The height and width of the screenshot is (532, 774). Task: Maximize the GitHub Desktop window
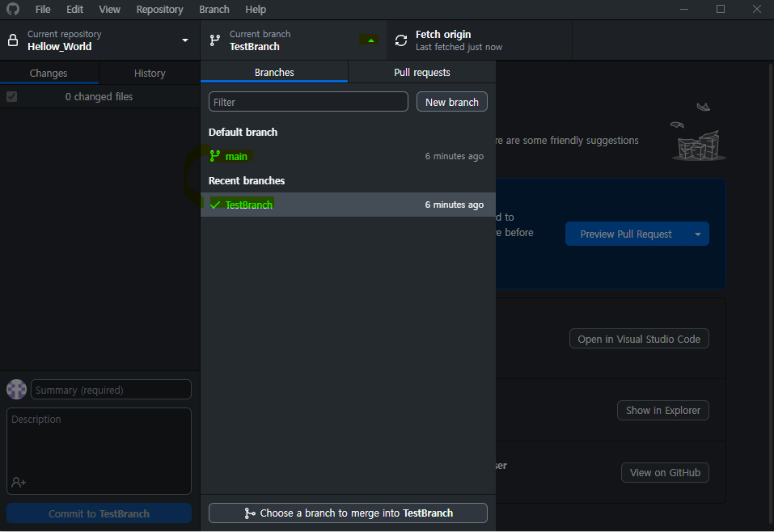pos(721,9)
